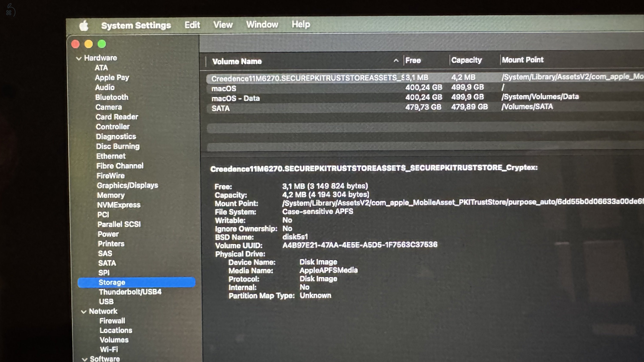Select Printers in the sidebar
The width and height of the screenshot is (644, 362).
[x=111, y=244]
